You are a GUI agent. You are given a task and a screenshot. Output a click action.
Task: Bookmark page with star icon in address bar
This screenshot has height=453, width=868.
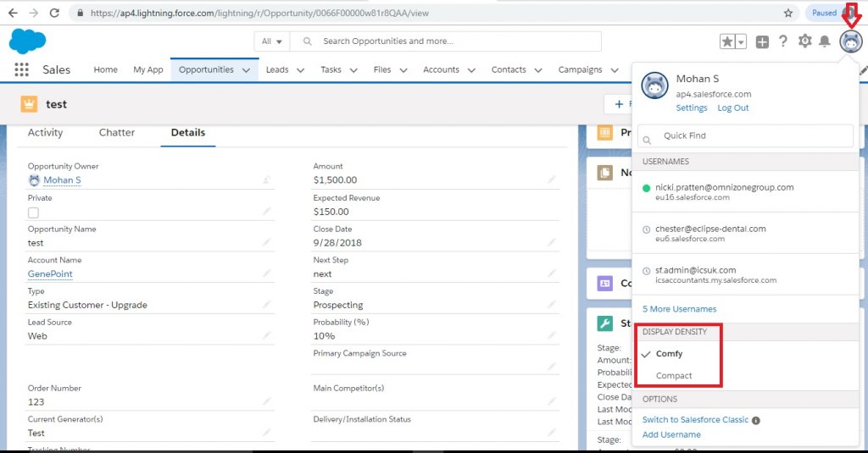[x=788, y=13]
